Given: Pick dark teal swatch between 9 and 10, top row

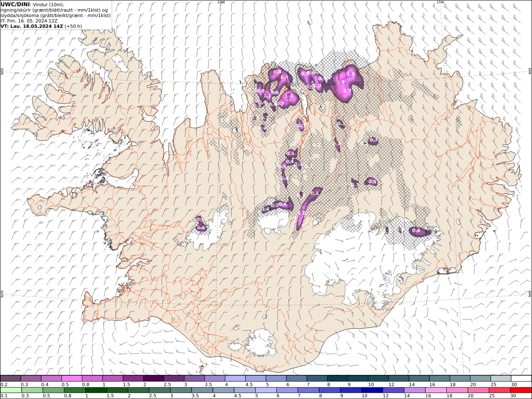Looking at the screenshot, I should click(357, 379).
